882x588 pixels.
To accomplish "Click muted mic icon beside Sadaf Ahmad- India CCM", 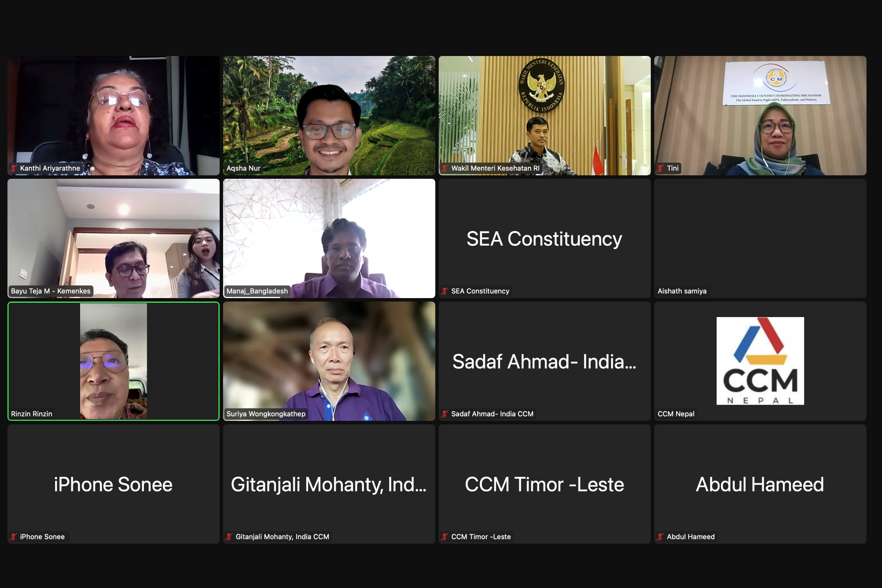I will [445, 414].
